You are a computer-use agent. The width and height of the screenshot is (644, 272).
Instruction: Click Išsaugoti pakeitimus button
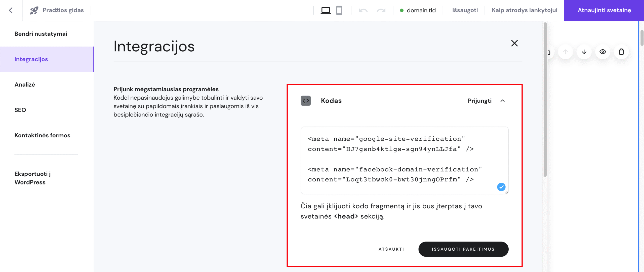[463, 249]
